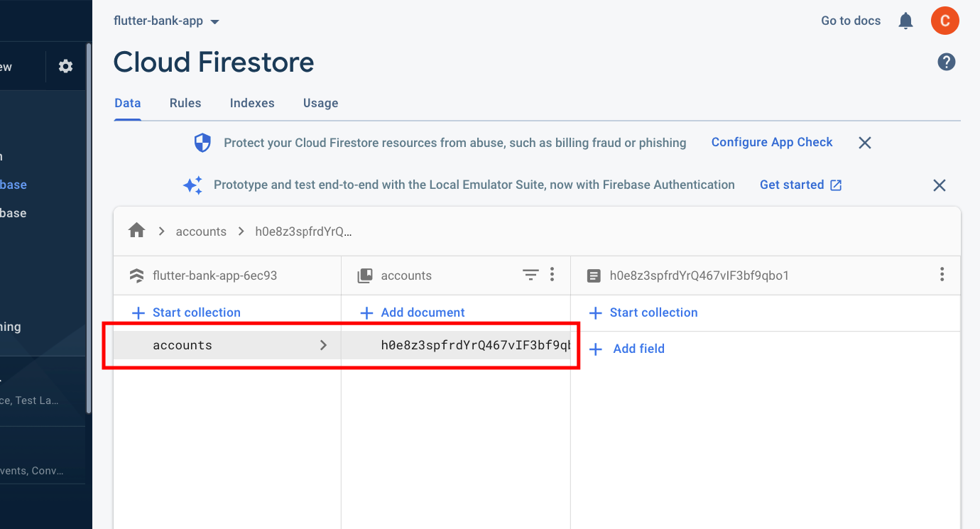Screen dimensions: 980x529
Task: Open document more options menu
Action: point(942,275)
